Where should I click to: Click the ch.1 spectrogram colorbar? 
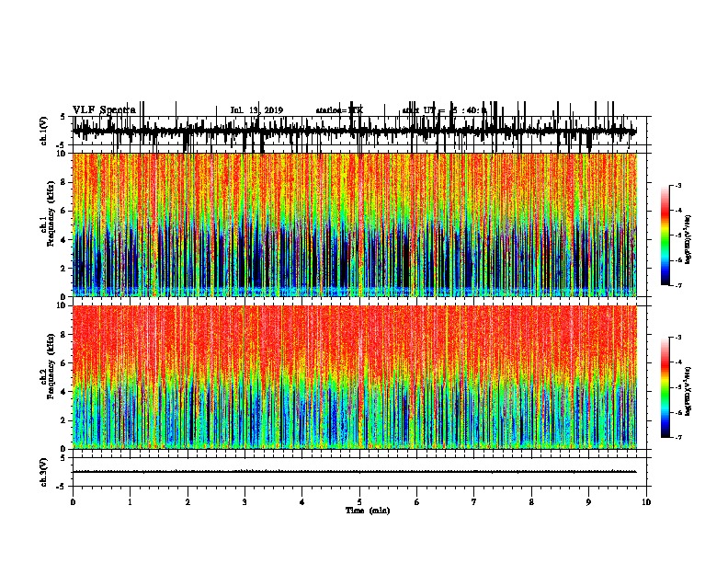[x=665, y=236]
